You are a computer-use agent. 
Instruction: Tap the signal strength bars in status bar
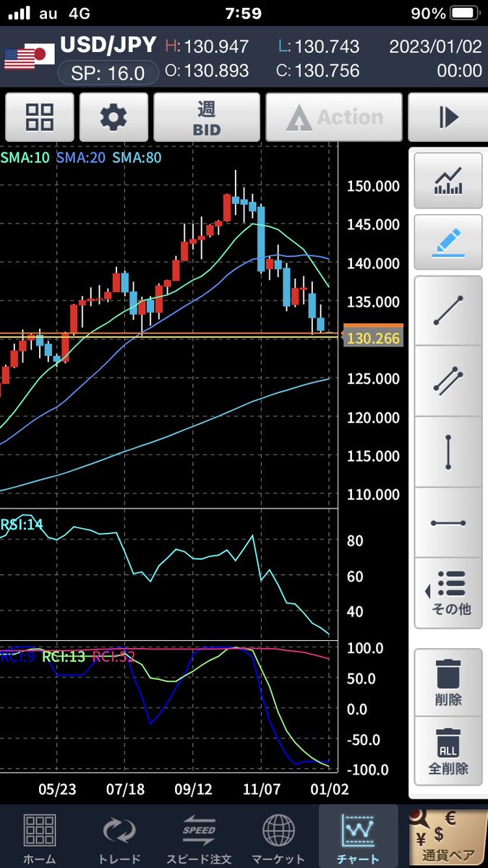[x=19, y=13]
